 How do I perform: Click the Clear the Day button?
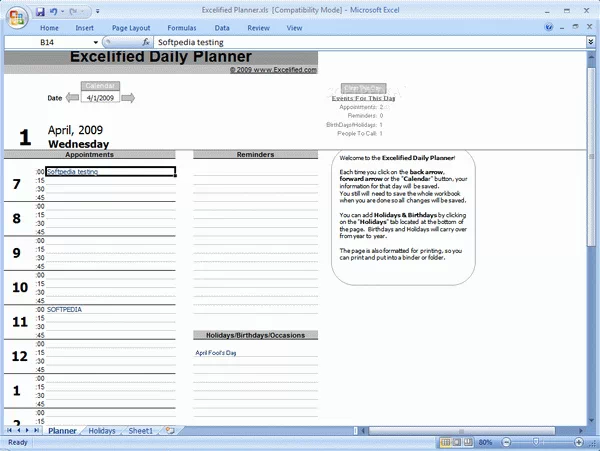coord(364,88)
